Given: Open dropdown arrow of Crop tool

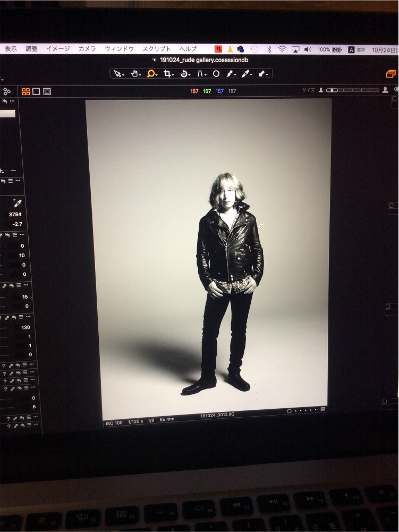Looking at the screenshot, I should (173, 75).
